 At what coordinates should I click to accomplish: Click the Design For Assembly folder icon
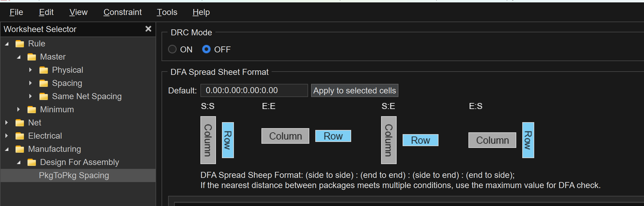tap(32, 162)
